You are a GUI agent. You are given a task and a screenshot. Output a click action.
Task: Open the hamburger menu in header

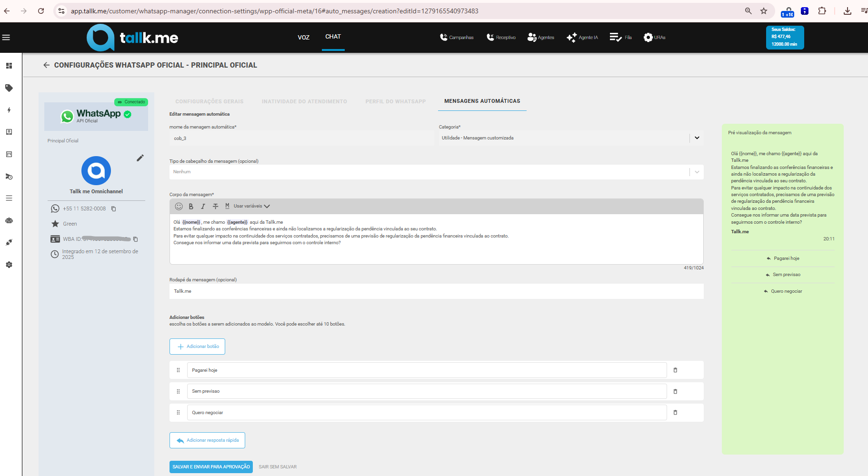click(x=6, y=38)
